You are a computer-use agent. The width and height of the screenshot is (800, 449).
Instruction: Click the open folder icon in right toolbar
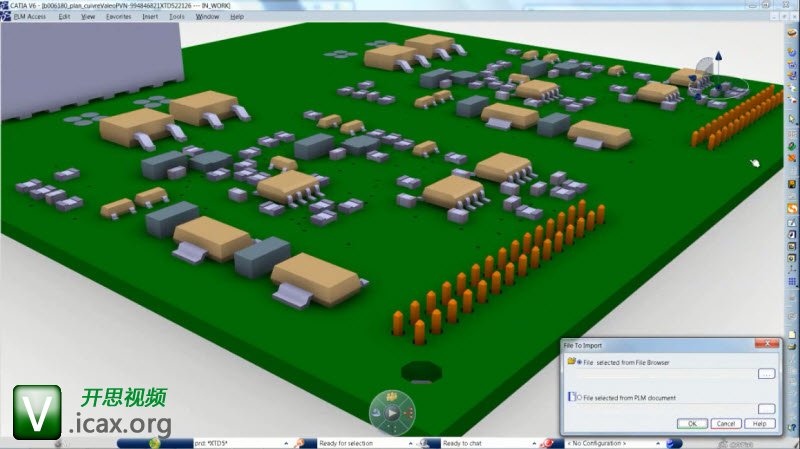[792, 347]
